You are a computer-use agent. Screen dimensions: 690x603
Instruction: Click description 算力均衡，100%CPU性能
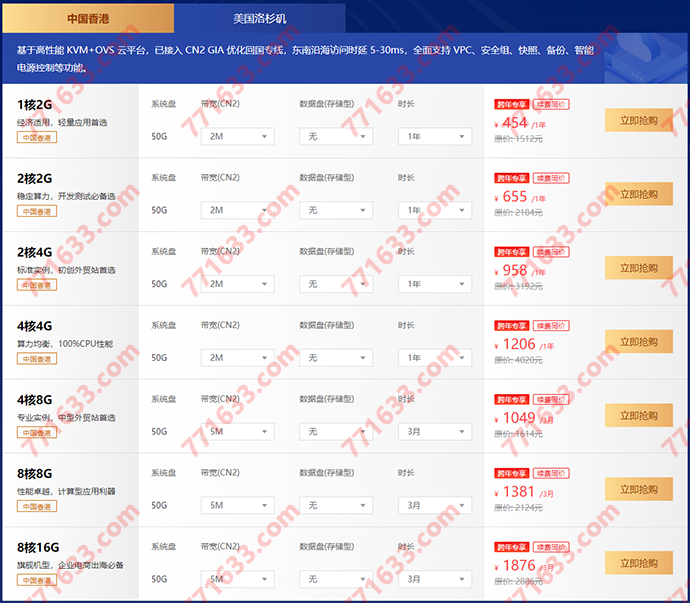pyautogui.click(x=65, y=344)
